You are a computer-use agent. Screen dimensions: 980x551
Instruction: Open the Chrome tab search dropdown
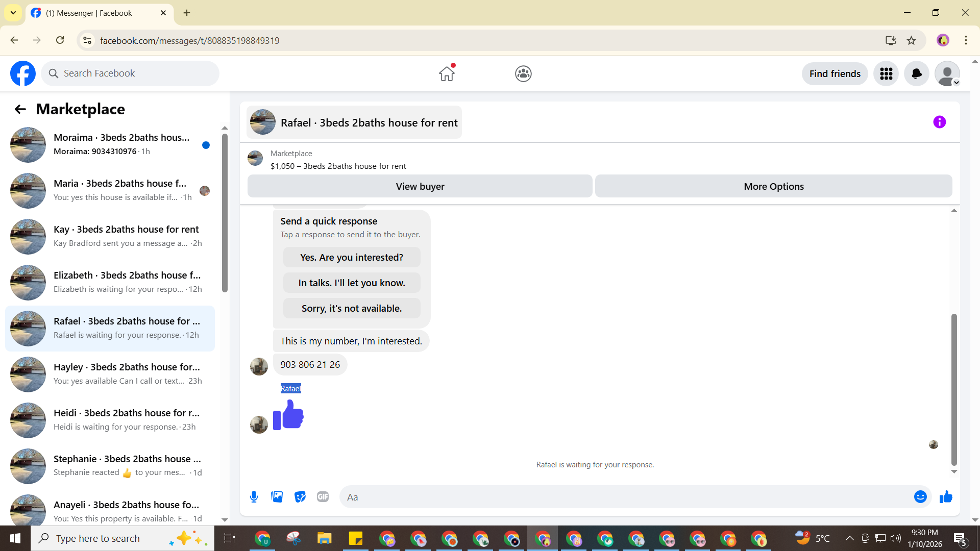click(13, 13)
